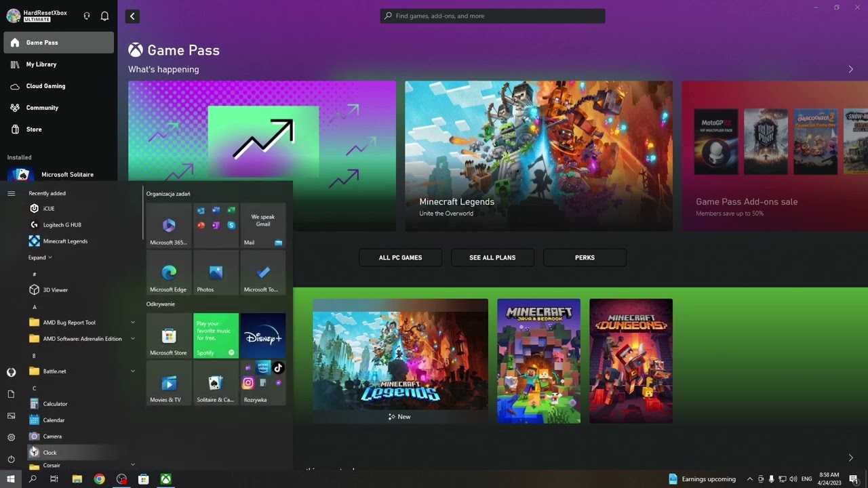Open Solitaire & Casual Games tile
868x488 pixels.
click(x=216, y=382)
